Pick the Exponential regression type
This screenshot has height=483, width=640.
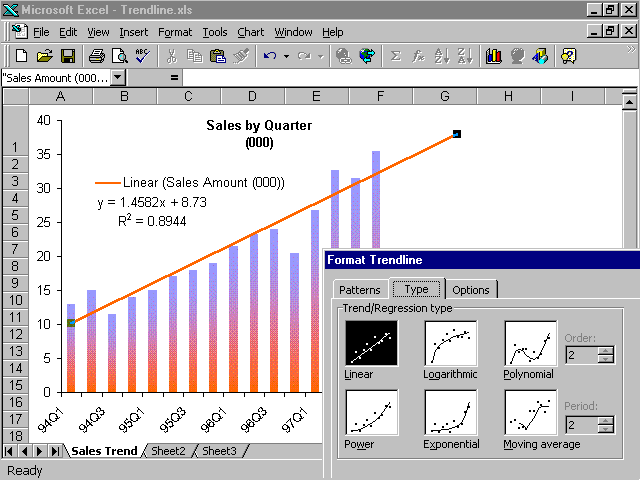450,415
